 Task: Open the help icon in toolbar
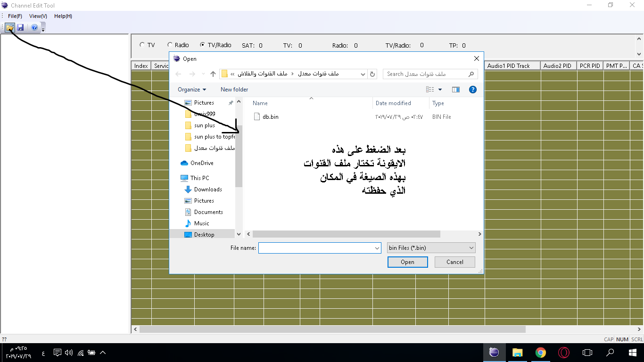pyautogui.click(x=34, y=27)
